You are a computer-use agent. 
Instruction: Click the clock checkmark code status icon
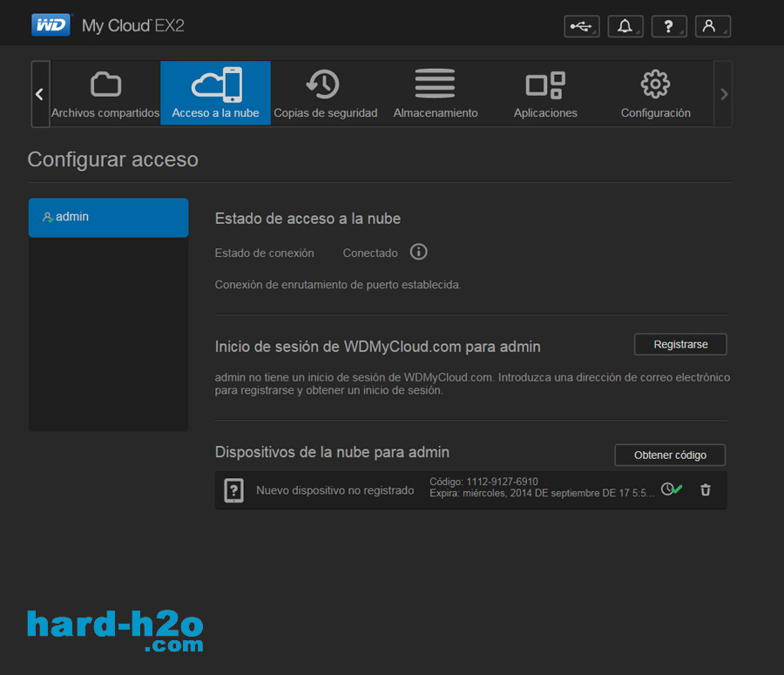click(672, 489)
